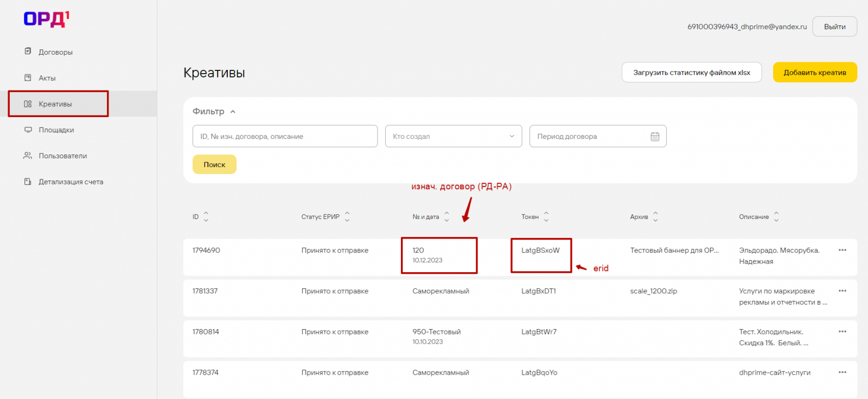Click the Добавить креатив button
Viewport: 868px width, 399px height.
coord(814,73)
